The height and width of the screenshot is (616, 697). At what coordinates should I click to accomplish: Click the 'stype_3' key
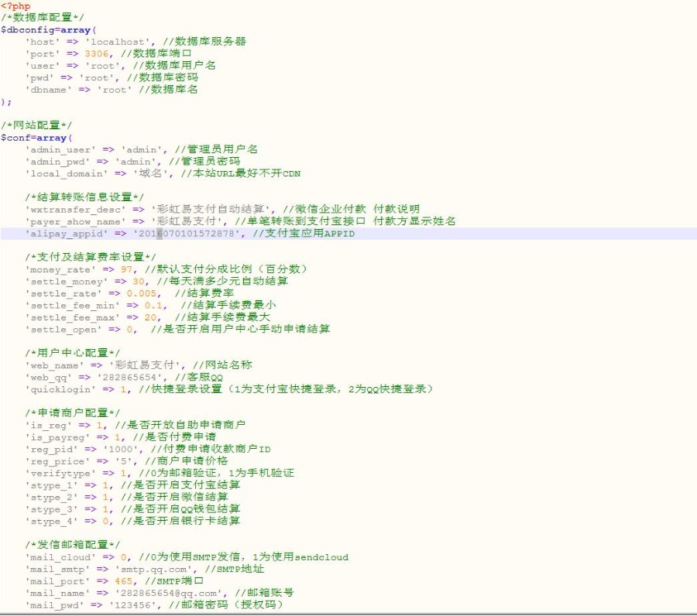[52, 509]
